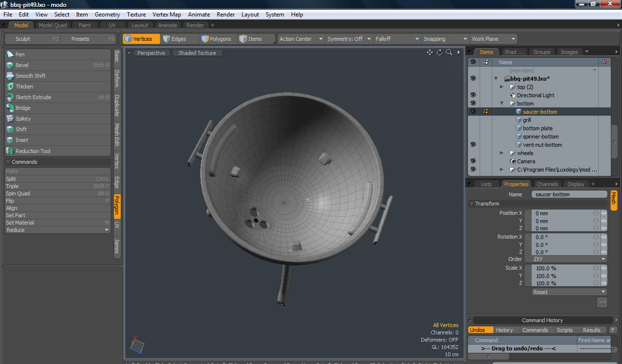Open Shaded Texture viewport style
The height and width of the screenshot is (364, 622).
coord(197,53)
